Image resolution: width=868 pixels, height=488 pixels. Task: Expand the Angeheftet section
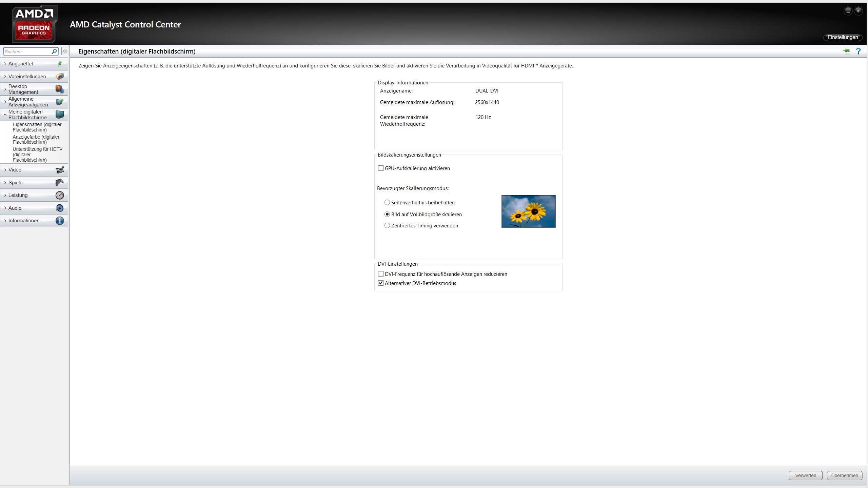(21, 64)
